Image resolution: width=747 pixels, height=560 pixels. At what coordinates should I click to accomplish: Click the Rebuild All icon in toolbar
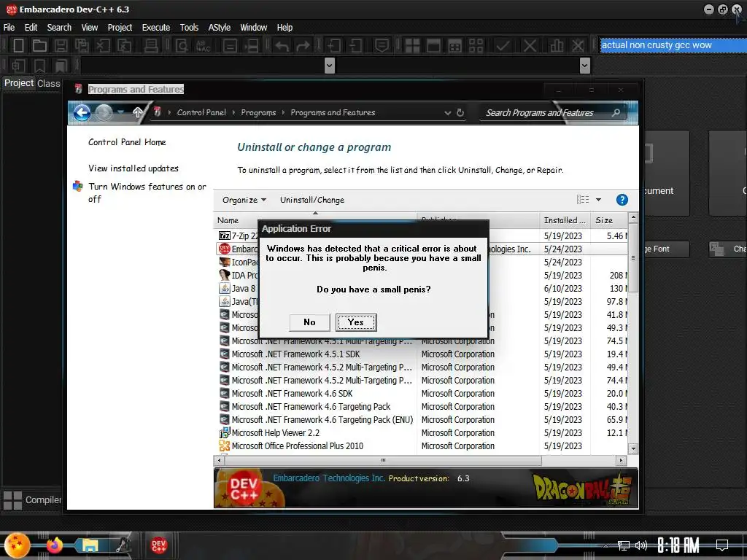476,46
